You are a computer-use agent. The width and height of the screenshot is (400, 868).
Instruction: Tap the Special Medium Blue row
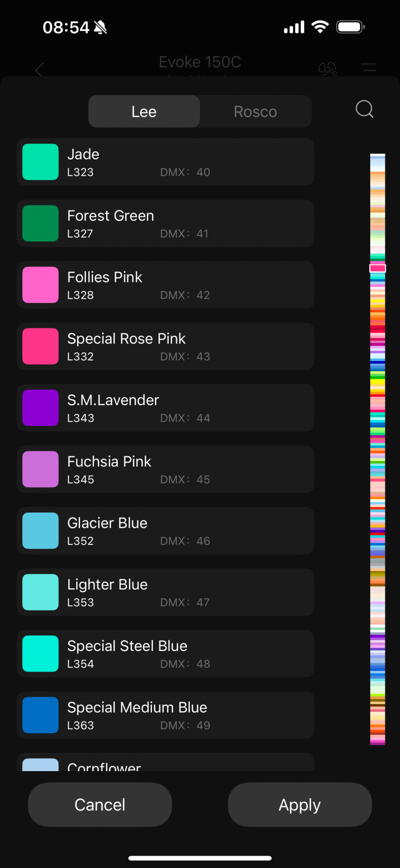pyautogui.click(x=165, y=715)
